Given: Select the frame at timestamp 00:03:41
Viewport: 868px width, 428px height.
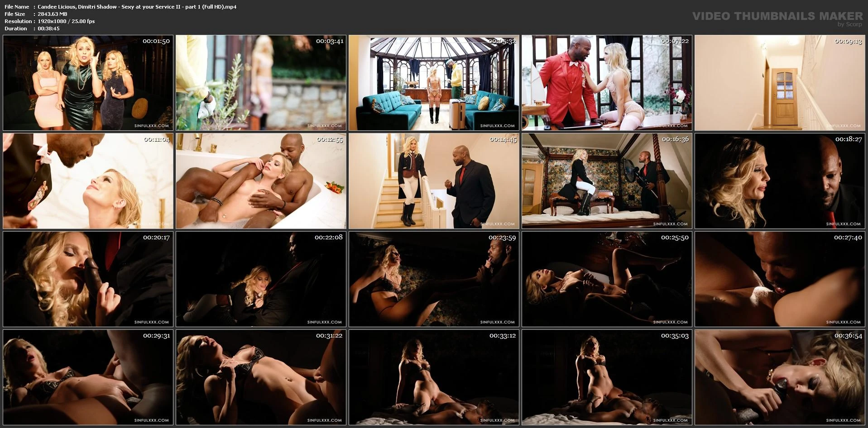Looking at the screenshot, I should click(x=261, y=83).
